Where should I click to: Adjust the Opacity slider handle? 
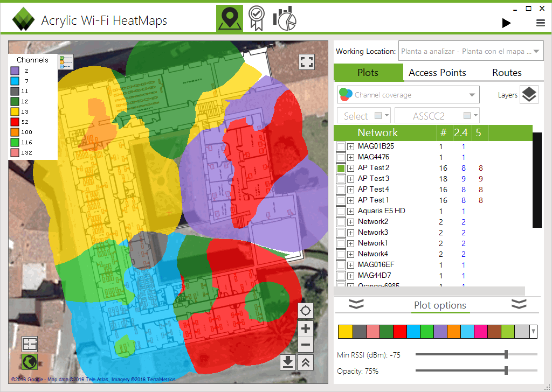click(506, 370)
